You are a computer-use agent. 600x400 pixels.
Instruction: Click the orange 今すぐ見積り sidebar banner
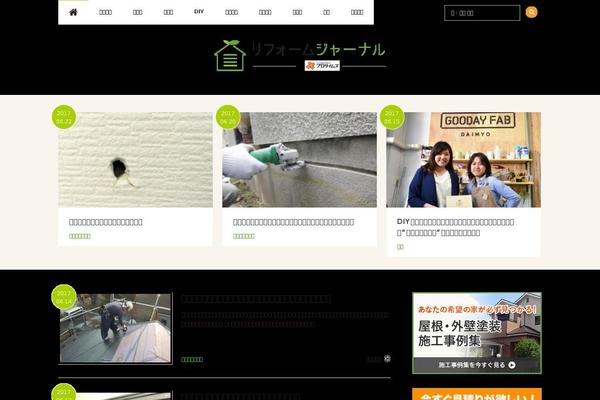pyautogui.click(x=477, y=394)
